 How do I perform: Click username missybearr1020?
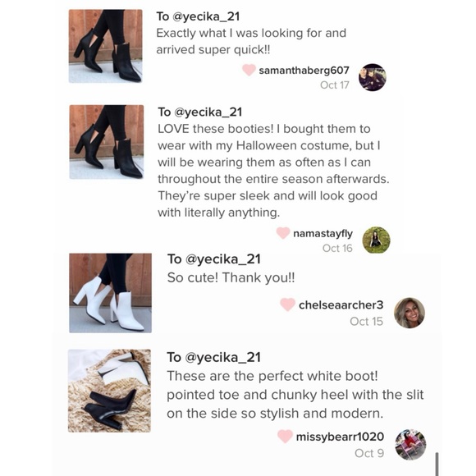tap(340, 437)
